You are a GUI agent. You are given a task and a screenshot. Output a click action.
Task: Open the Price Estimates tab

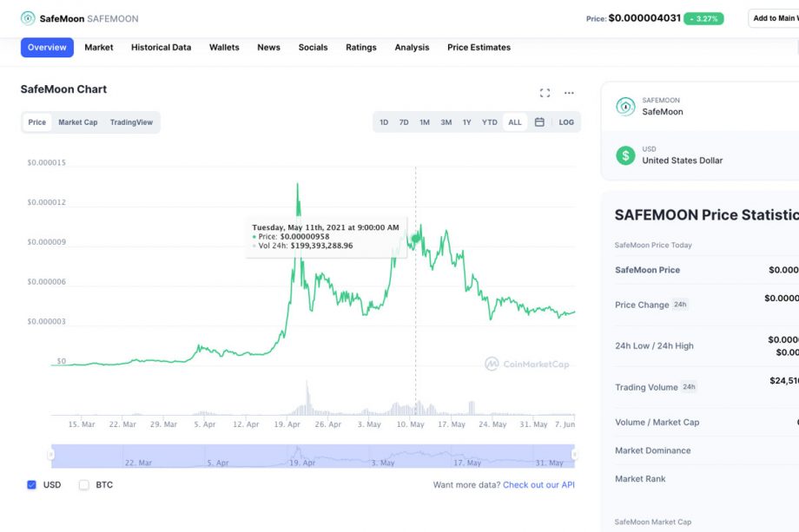coord(479,48)
